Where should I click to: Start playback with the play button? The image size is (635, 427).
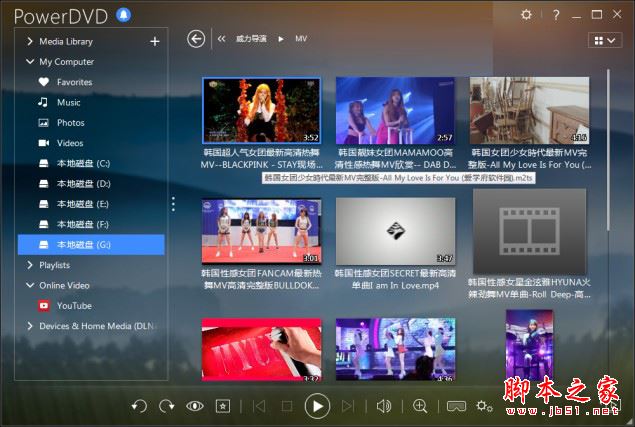[317, 406]
